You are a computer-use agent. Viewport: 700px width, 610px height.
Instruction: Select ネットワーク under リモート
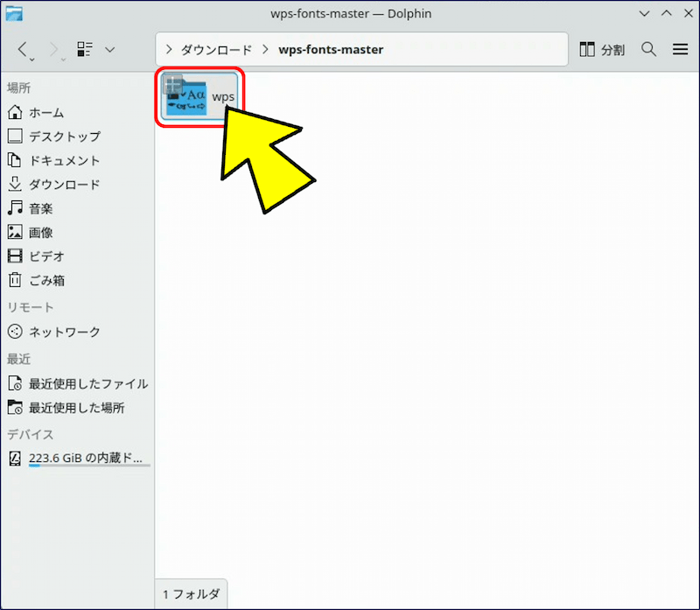coord(64,333)
